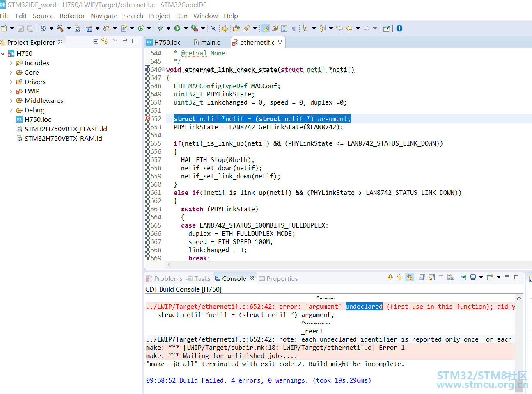Click the Last edit location icon
Viewport: 532px width, 394px height.
pyautogui.click(x=339, y=28)
